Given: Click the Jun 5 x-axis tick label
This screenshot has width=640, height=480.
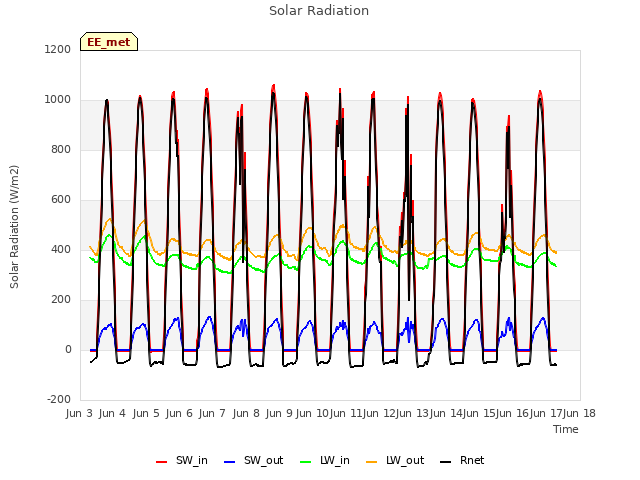Looking at the screenshot, I should 146,413.
